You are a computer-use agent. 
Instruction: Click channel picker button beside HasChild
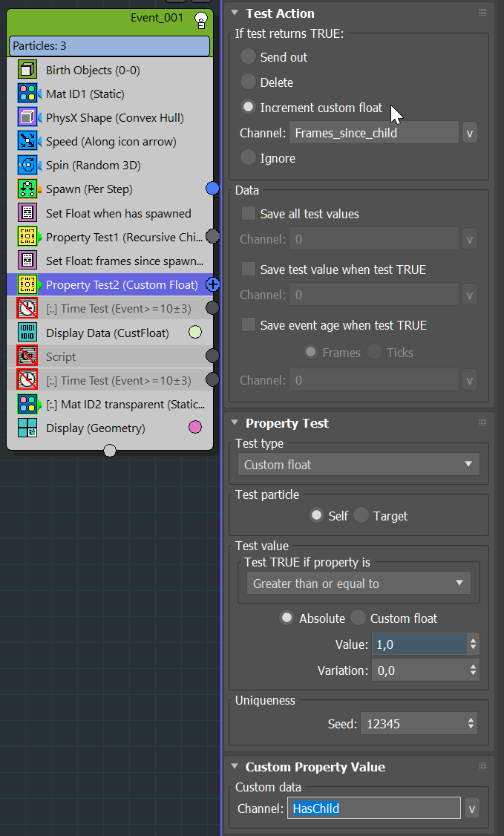pos(470,809)
